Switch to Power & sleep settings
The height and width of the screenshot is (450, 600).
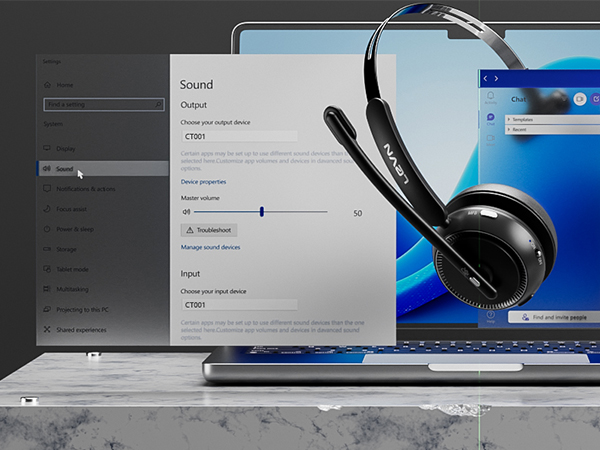pyautogui.click(x=75, y=229)
